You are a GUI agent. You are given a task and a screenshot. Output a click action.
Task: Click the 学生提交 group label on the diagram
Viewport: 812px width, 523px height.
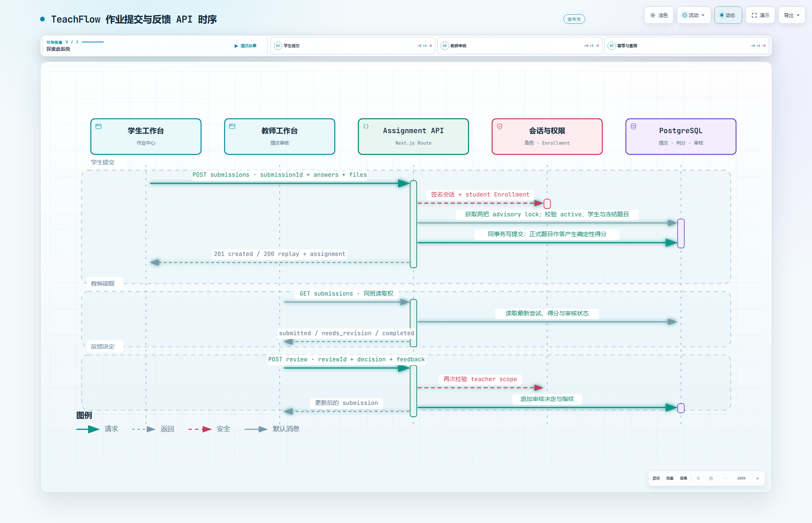tap(103, 162)
